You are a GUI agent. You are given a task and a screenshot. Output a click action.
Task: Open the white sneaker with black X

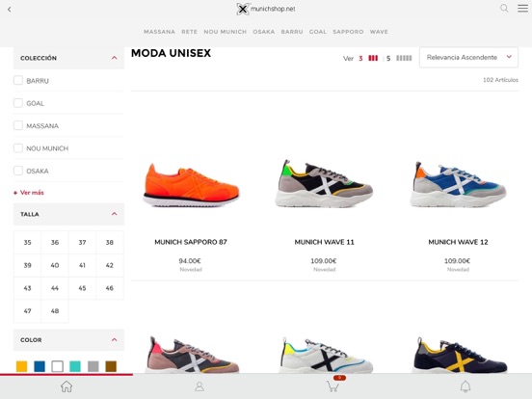pyautogui.click(x=326, y=355)
